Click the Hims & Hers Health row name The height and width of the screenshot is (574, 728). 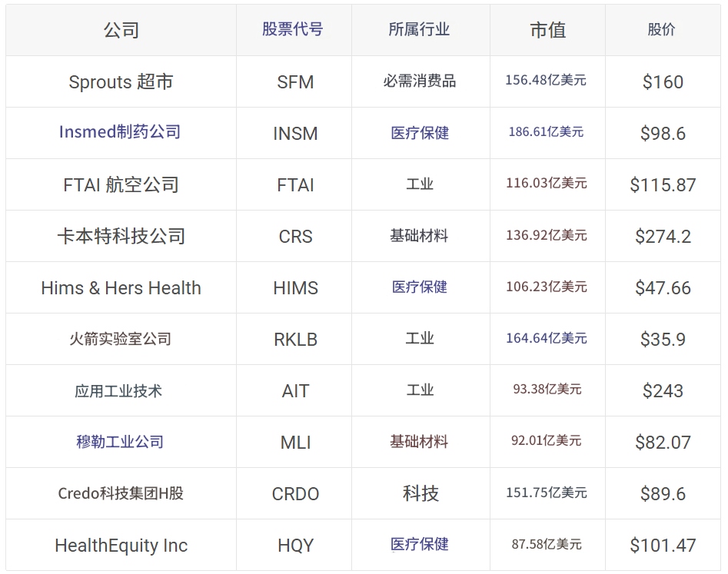[x=119, y=287]
